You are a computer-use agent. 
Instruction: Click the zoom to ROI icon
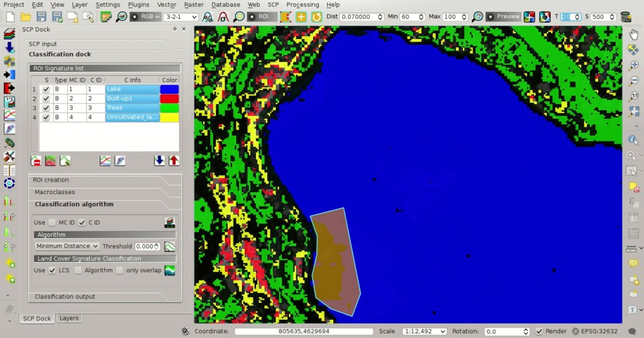tap(238, 17)
